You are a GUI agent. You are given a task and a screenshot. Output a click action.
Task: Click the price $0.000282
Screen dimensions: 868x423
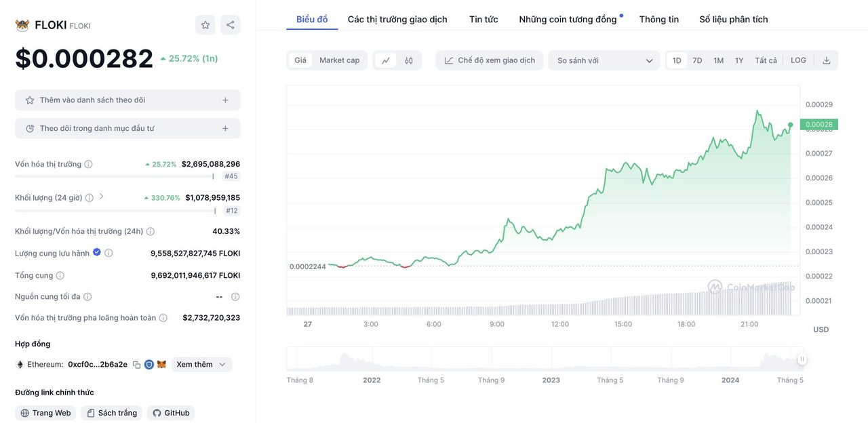coord(84,58)
